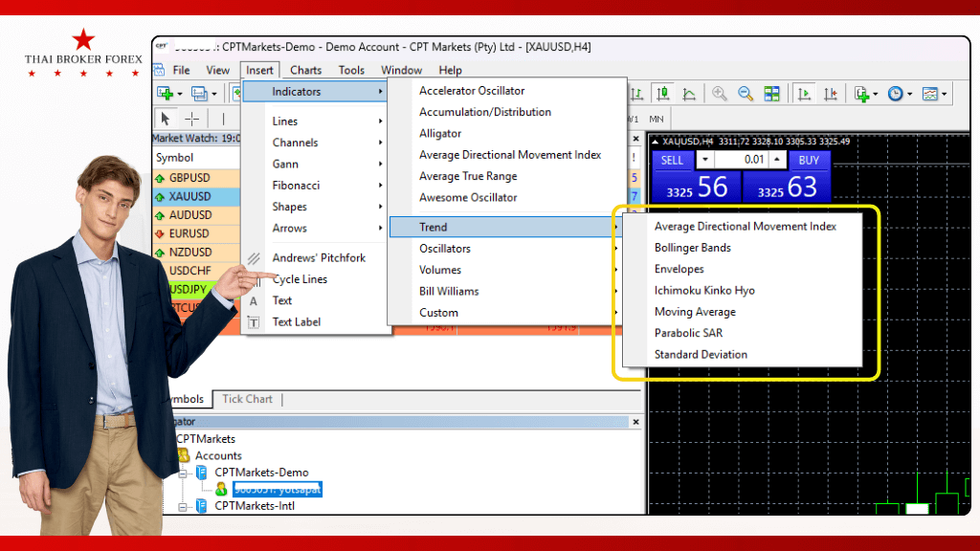Switch chart to line chart view
This screenshot has height=551, width=980.
(689, 94)
